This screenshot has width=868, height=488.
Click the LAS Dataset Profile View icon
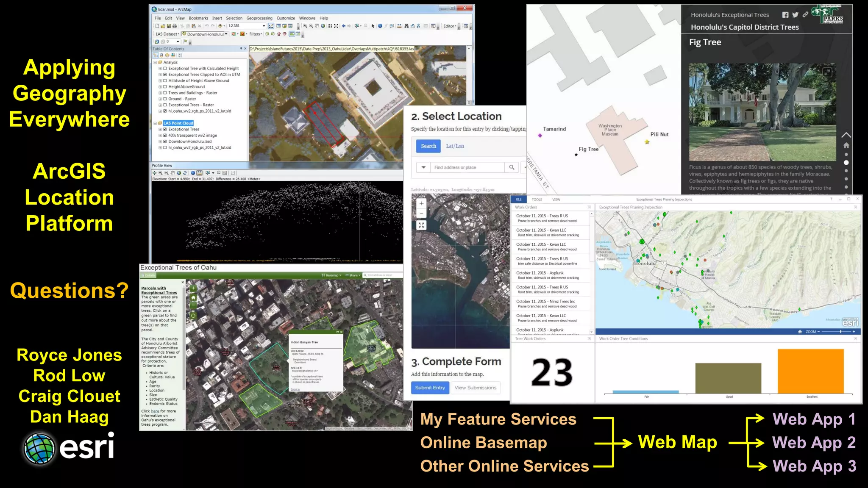pos(292,34)
